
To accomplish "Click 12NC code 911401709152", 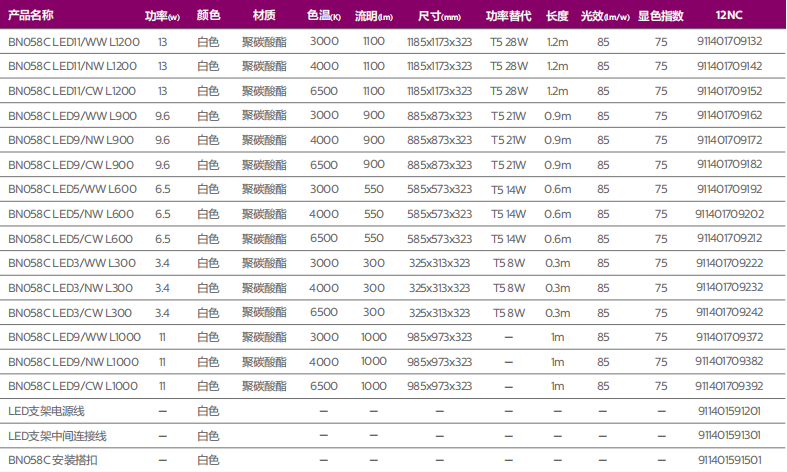I will 729,91.
